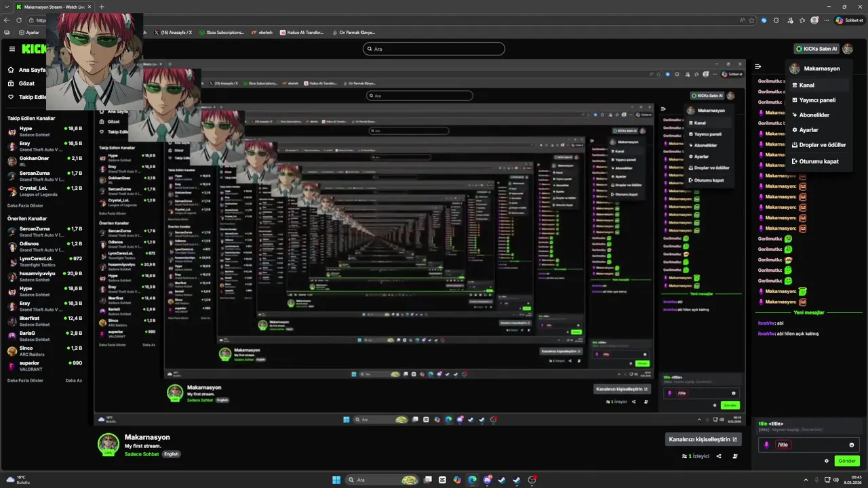
Task: Open Droplar ve ödüller menu item
Action: coord(819,145)
